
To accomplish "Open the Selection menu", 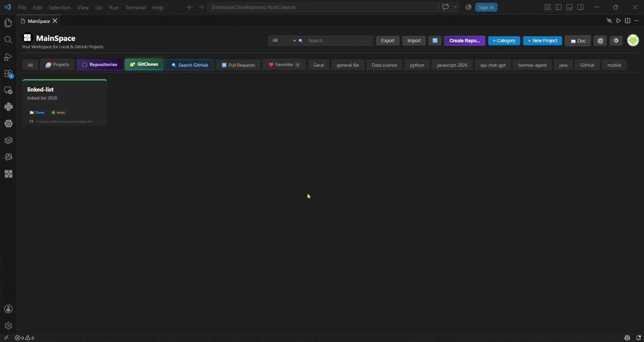I will [x=59, y=8].
